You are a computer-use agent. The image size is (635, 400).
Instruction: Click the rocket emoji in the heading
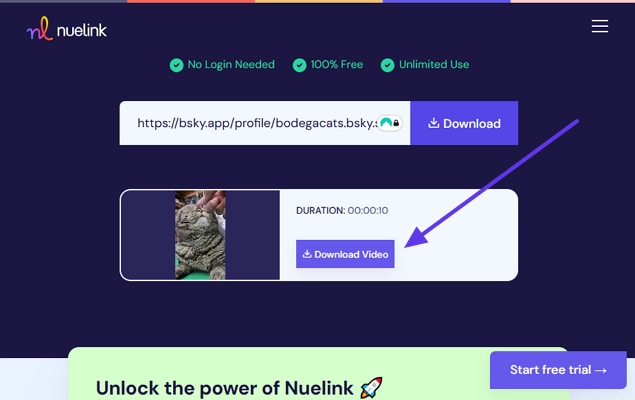pyautogui.click(x=371, y=387)
